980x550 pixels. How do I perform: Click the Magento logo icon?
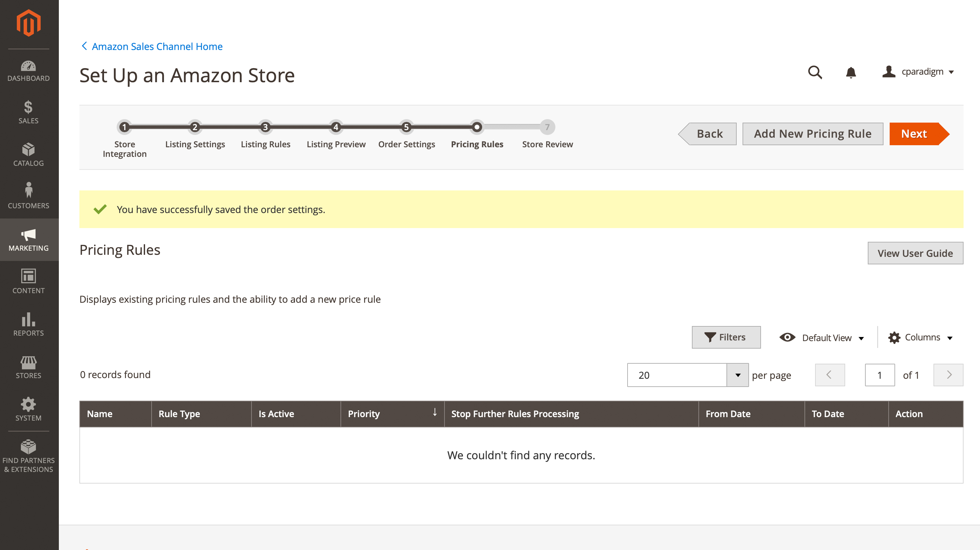coord(28,23)
